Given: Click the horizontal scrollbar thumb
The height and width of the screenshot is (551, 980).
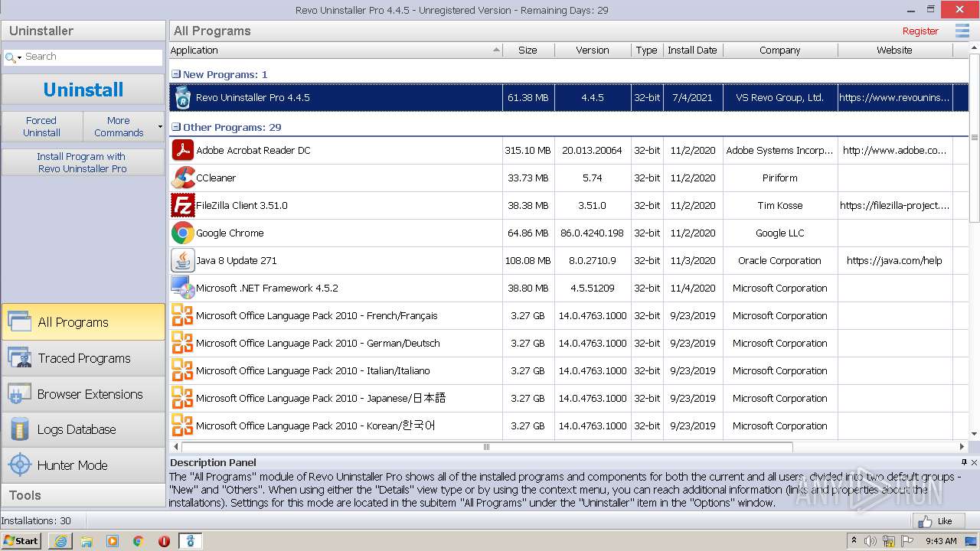Looking at the screenshot, I should click(486, 446).
